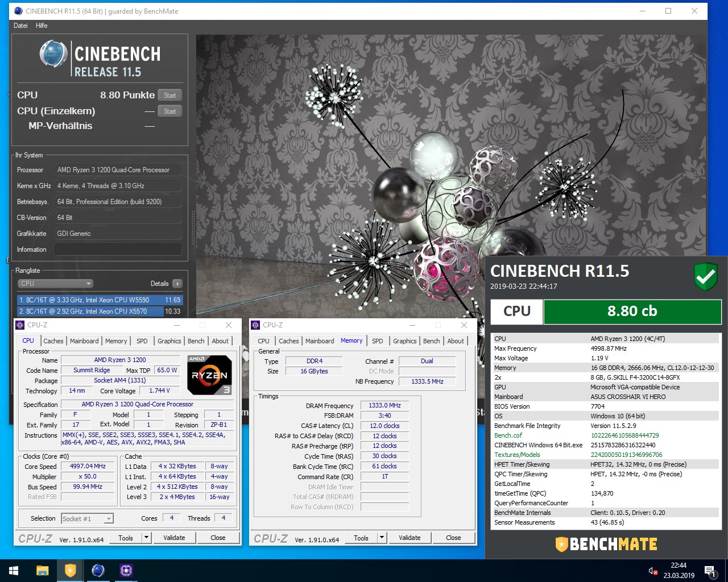Image resolution: width=728 pixels, height=582 pixels.
Task: Open Rangliste Details arrow button
Action: tap(177, 284)
